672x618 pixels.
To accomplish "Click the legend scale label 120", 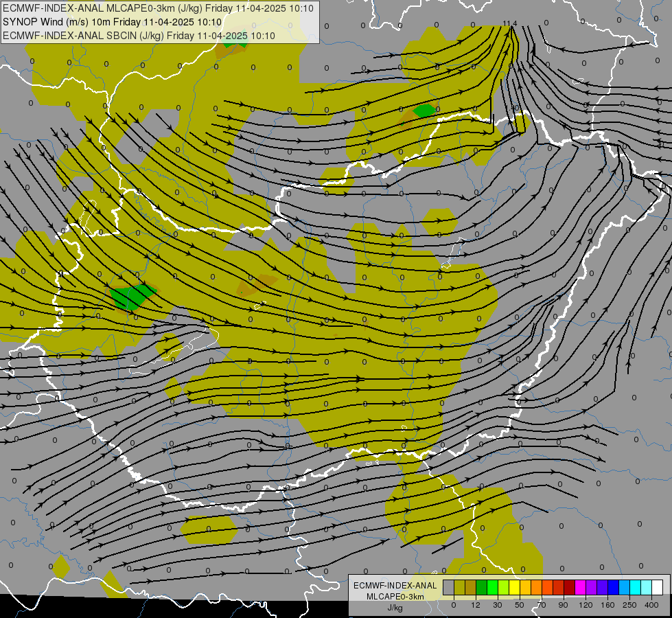I will point(586,605).
